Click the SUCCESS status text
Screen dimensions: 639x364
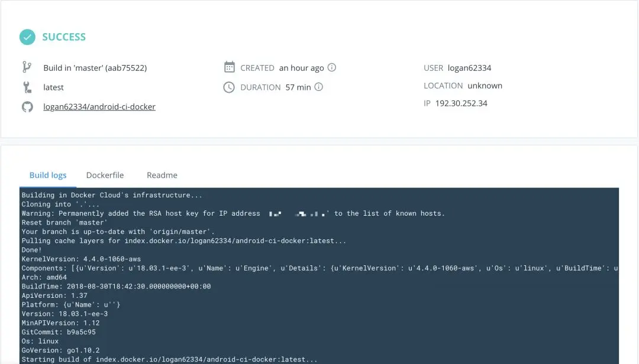tap(64, 37)
